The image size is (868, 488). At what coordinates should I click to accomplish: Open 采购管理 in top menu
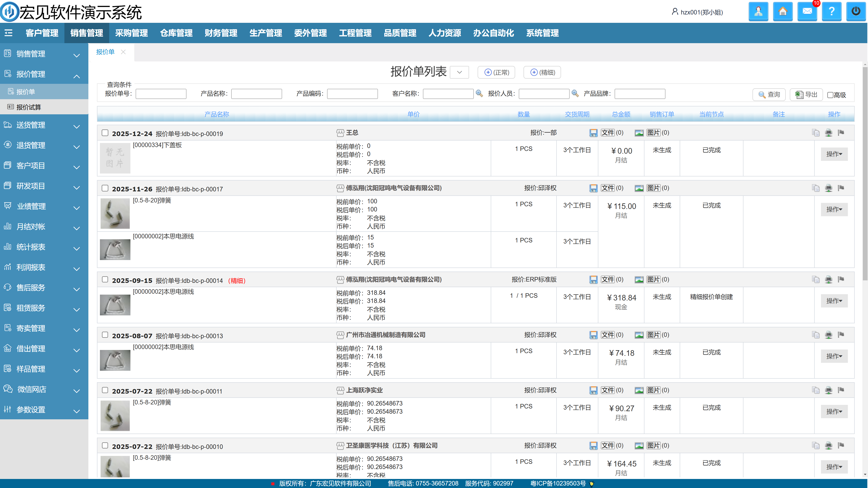[131, 33]
